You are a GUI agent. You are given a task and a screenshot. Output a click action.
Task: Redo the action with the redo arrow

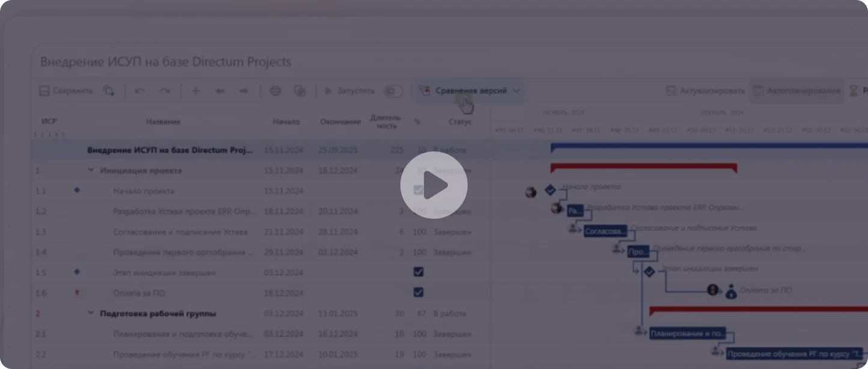pyautogui.click(x=164, y=91)
